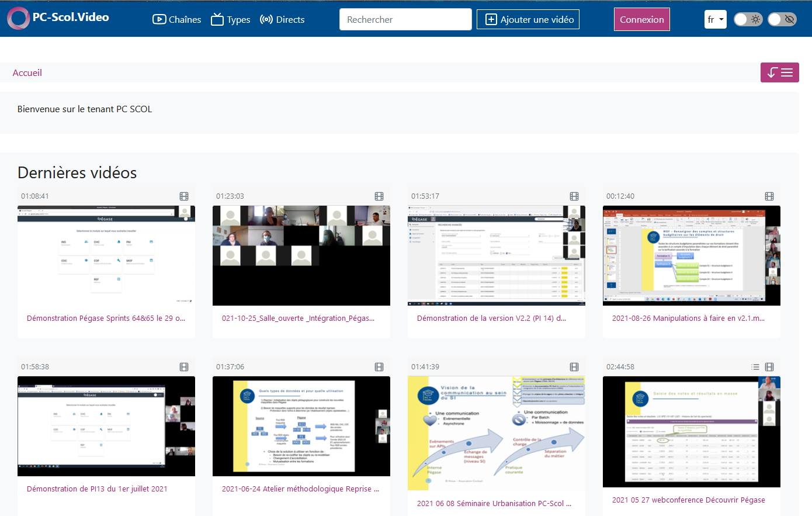
Task: Open the Chaînes menu
Action: (x=176, y=19)
